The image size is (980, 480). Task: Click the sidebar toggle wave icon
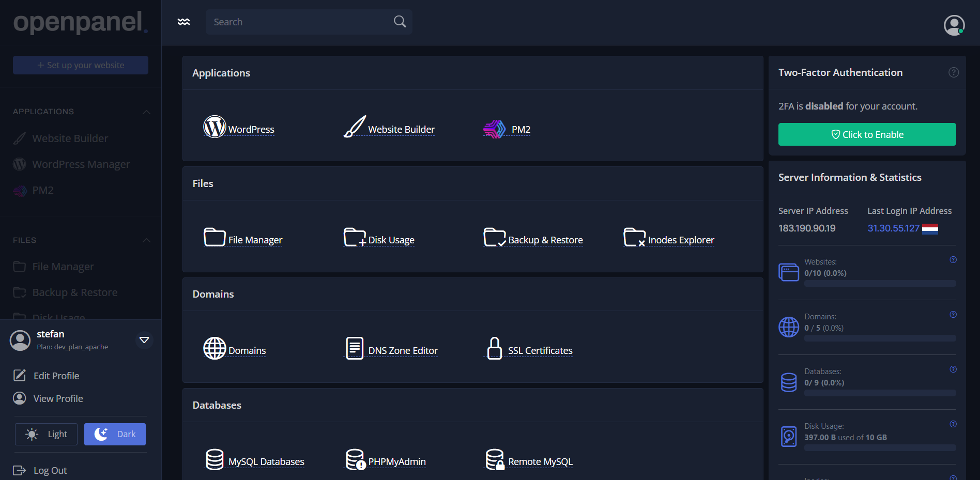point(183,22)
